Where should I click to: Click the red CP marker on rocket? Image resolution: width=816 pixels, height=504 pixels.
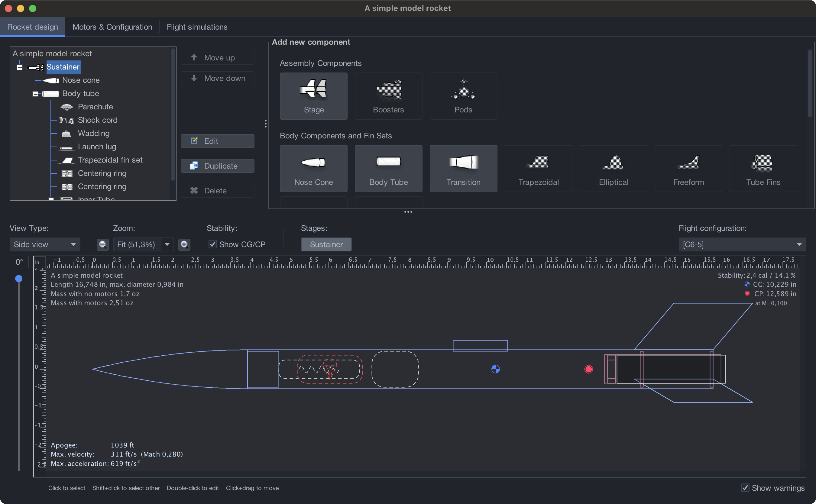[x=588, y=369]
